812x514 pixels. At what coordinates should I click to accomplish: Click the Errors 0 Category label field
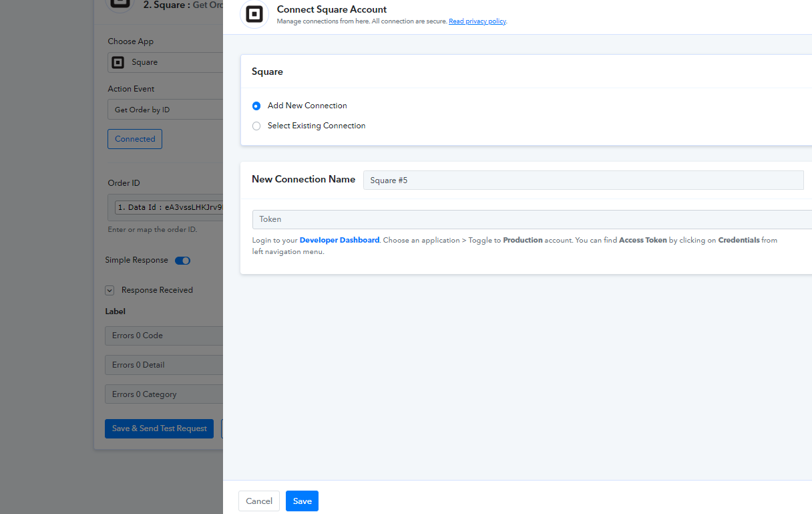pyautogui.click(x=164, y=394)
